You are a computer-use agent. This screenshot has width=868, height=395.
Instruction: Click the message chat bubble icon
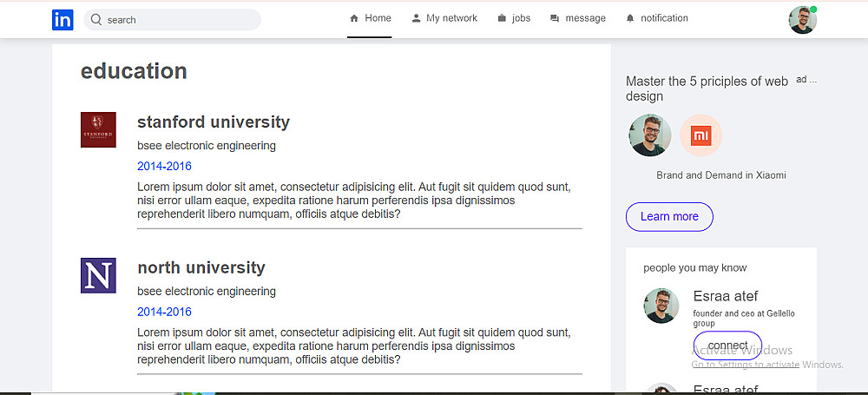555,18
